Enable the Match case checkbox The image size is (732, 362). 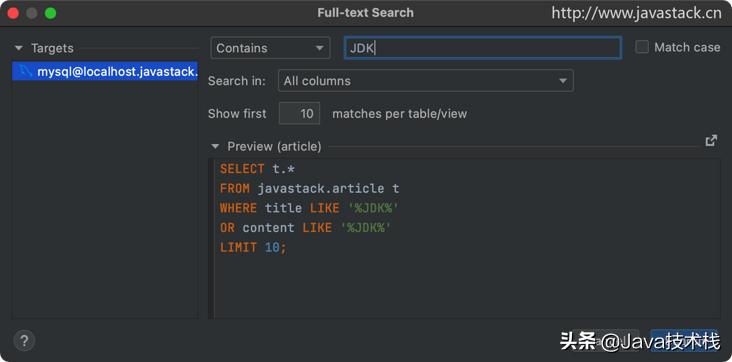point(642,47)
